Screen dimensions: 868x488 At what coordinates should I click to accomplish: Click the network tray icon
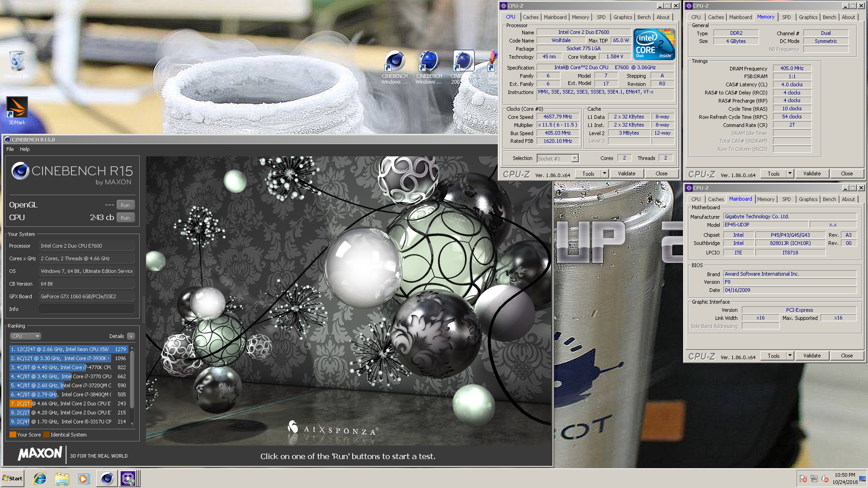(814, 479)
